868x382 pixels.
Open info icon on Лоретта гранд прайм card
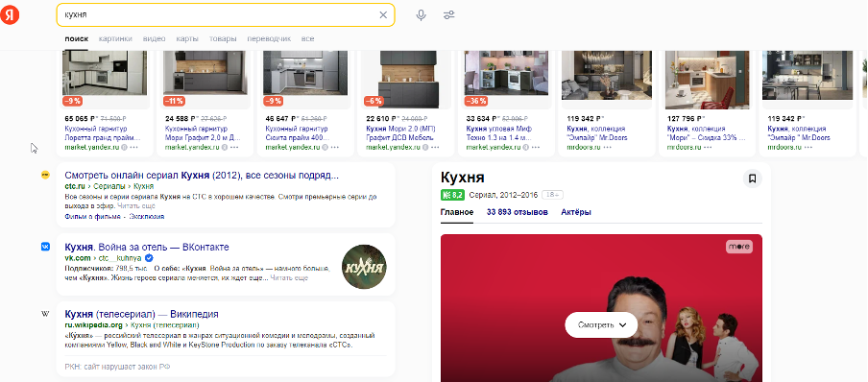(x=124, y=147)
